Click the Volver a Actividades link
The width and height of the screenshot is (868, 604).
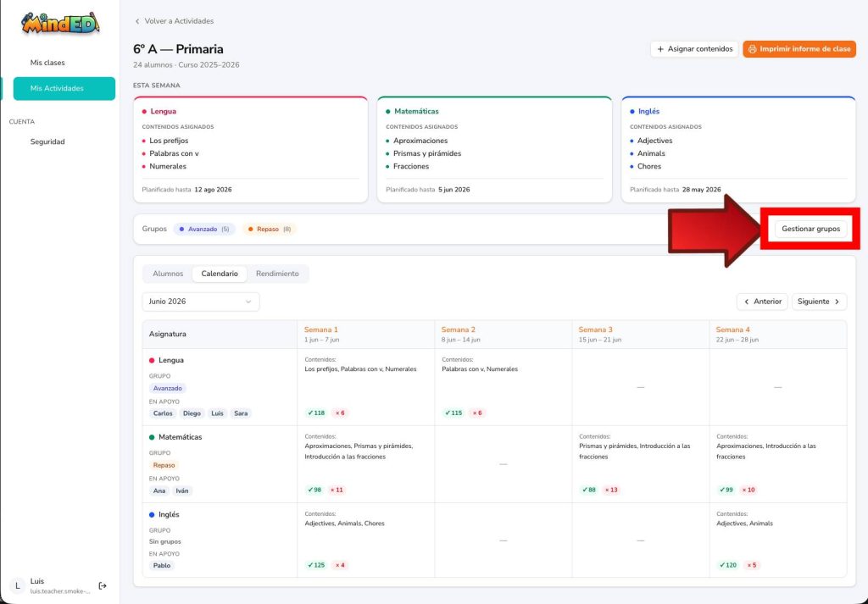click(x=179, y=21)
